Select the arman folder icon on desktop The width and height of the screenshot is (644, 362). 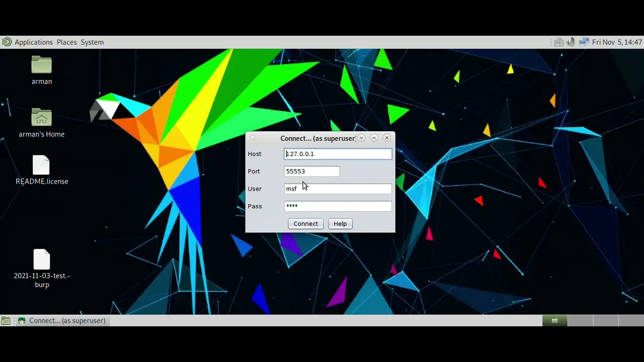pyautogui.click(x=42, y=65)
